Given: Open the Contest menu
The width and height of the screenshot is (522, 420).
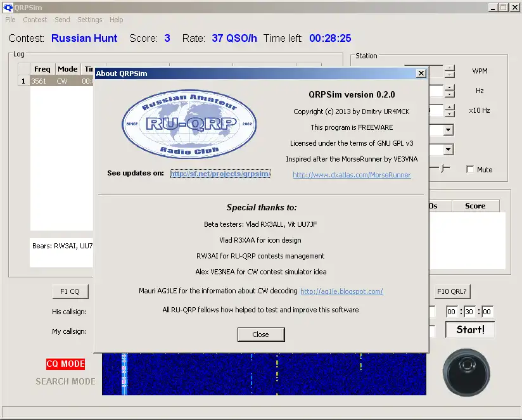Looking at the screenshot, I should (x=35, y=20).
